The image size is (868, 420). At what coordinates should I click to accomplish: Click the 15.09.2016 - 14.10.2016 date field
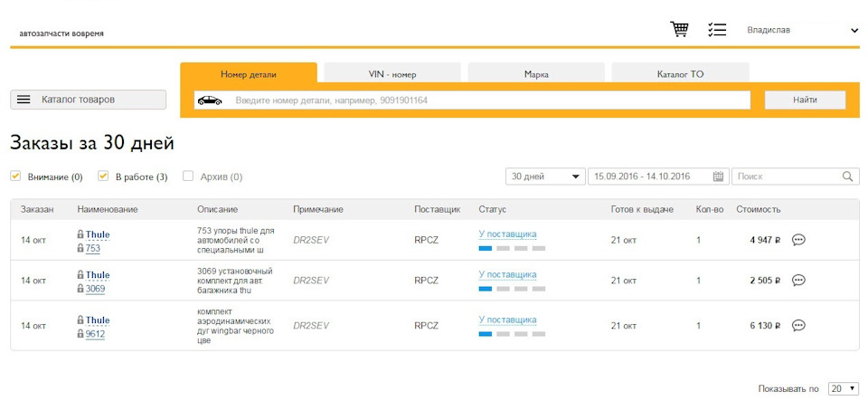click(x=658, y=177)
